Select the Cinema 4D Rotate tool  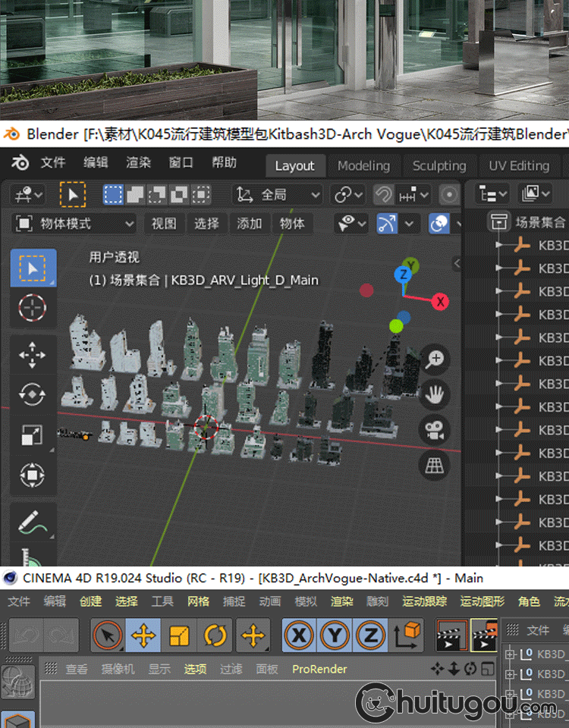215,635
